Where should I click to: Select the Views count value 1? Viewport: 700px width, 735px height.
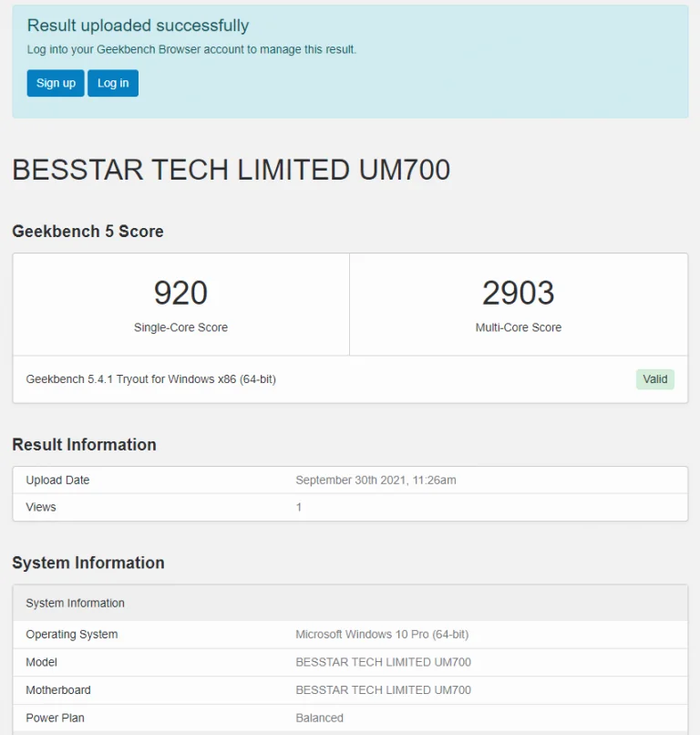point(298,507)
